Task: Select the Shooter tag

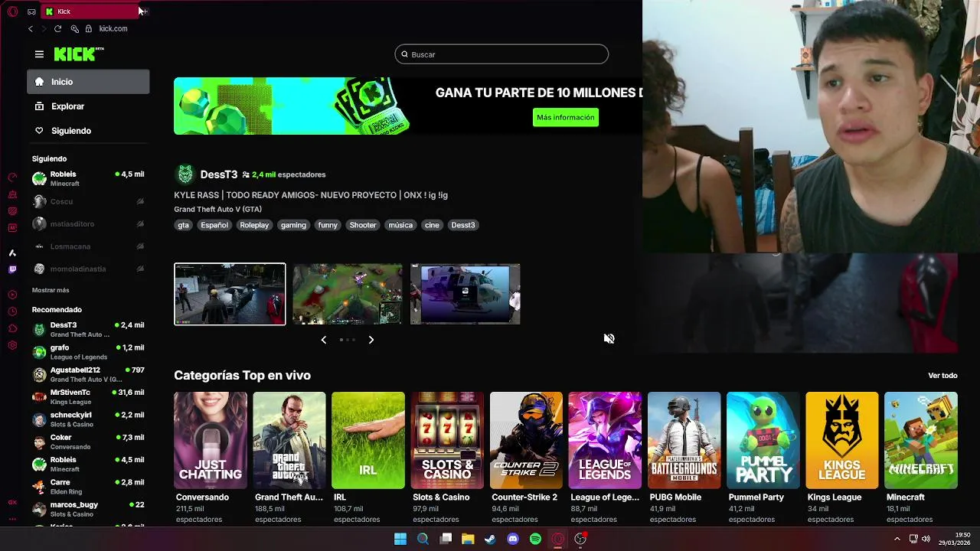Action: [x=363, y=225]
